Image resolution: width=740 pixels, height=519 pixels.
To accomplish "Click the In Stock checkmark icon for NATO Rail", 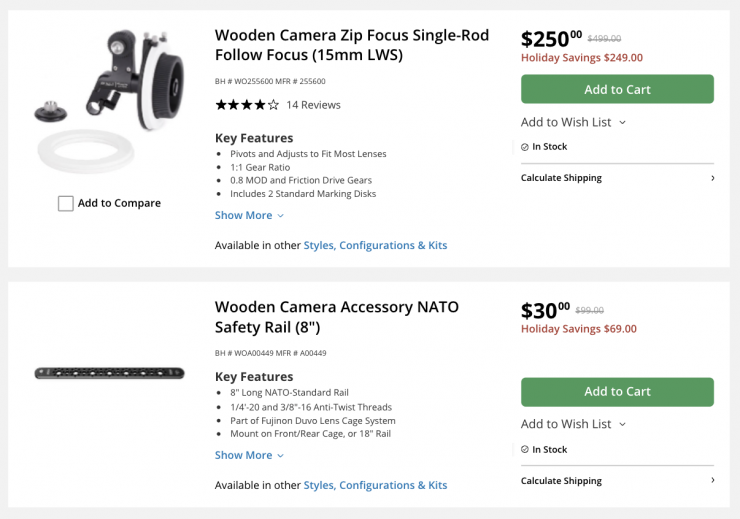I will (x=525, y=450).
